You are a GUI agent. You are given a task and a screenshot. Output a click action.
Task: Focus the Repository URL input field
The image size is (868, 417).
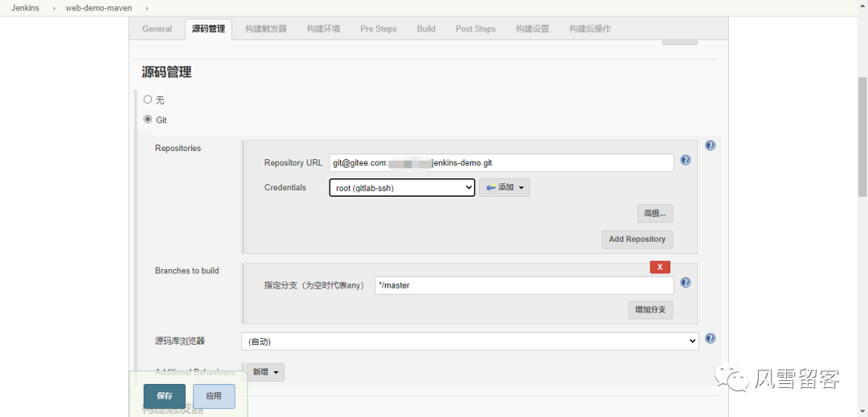point(501,162)
